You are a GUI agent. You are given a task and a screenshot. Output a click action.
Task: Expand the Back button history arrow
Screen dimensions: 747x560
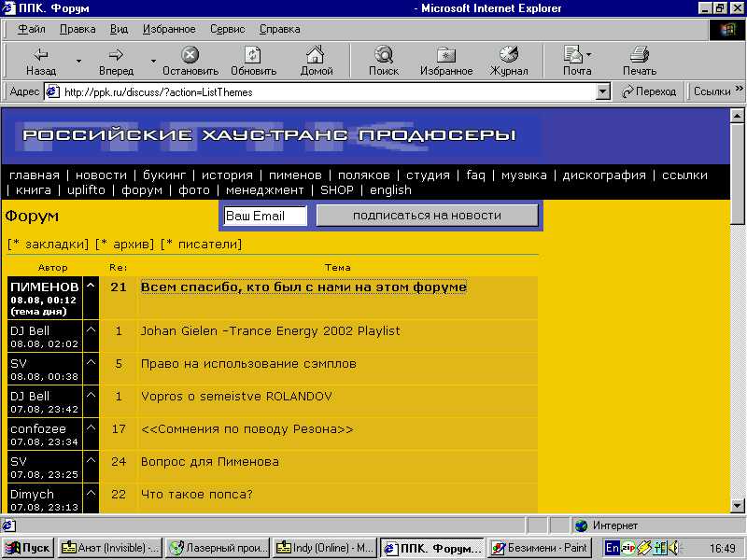[x=78, y=61]
